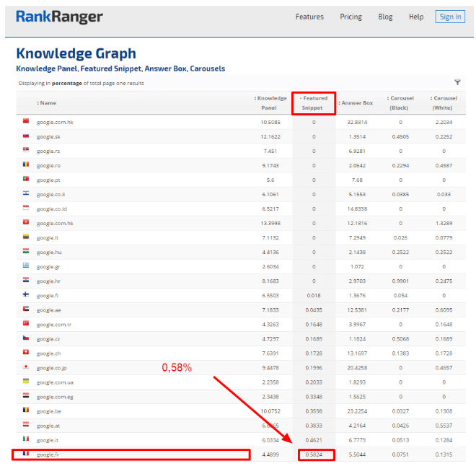Select the google.co.il row name
Screen dimensions: 476x474
point(50,195)
